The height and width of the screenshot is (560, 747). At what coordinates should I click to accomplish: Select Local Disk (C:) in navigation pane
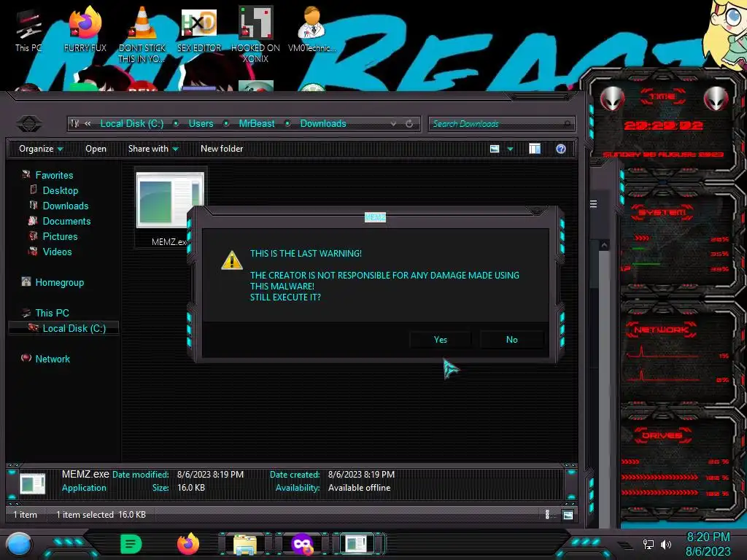pos(63,328)
